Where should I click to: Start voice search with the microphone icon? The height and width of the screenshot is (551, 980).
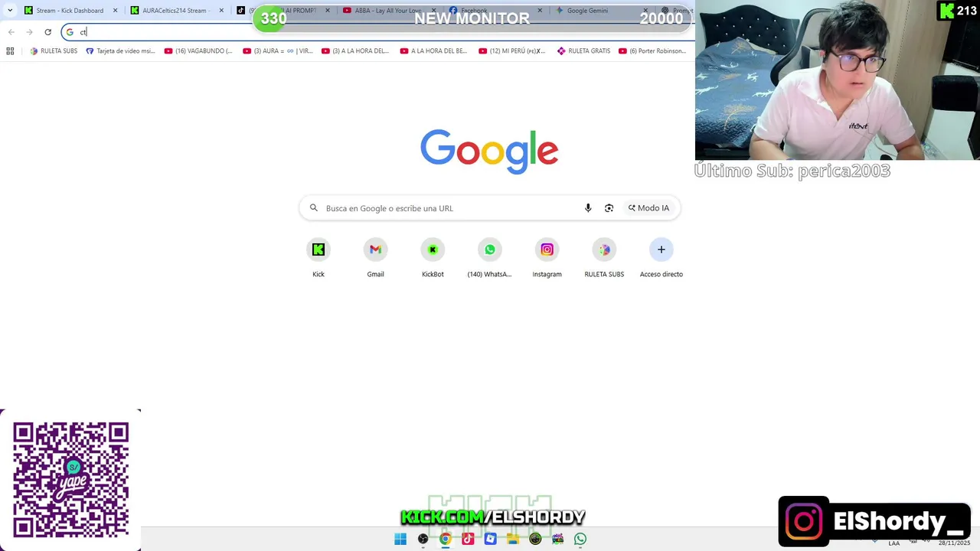coord(588,208)
